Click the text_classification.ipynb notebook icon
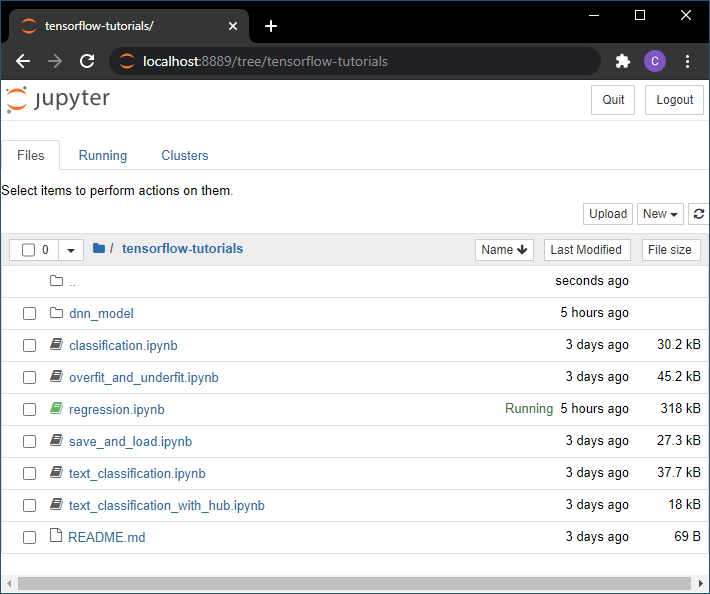 click(x=56, y=472)
